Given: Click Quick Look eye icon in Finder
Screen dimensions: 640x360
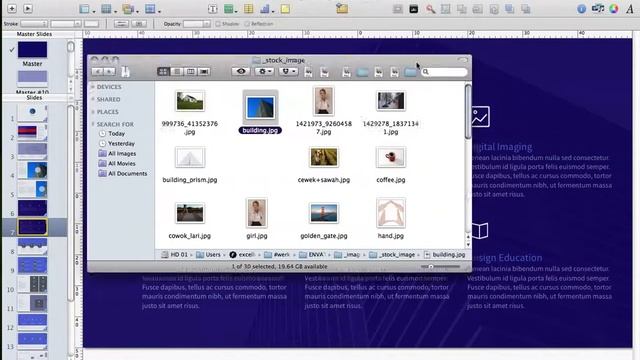Looking at the screenshot, I should pyautogui.click(x=241, y=71).
